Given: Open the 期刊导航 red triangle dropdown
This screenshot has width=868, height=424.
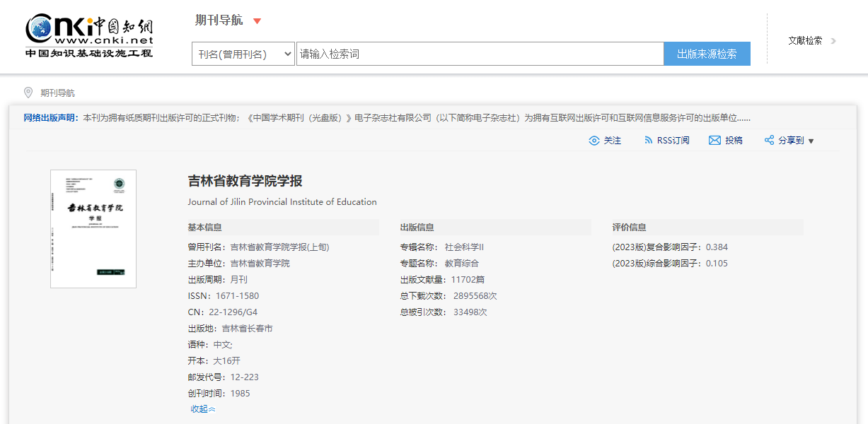Looking at the screenshot, I should [257, 21].
